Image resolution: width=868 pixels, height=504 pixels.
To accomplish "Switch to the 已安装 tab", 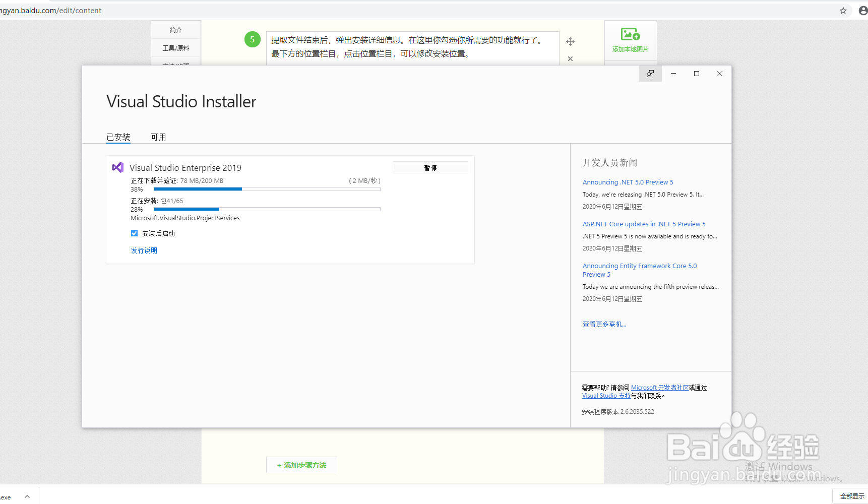I will tap(118, 137).
